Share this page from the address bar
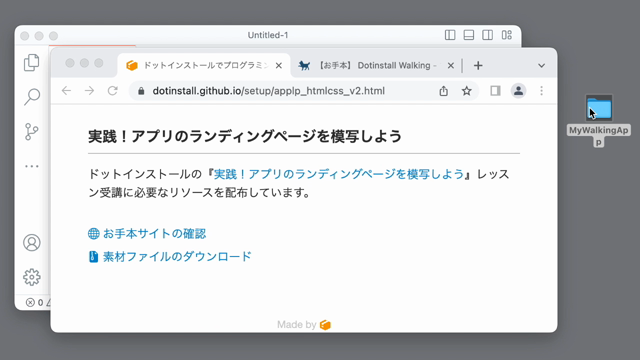 pos(443,91)
